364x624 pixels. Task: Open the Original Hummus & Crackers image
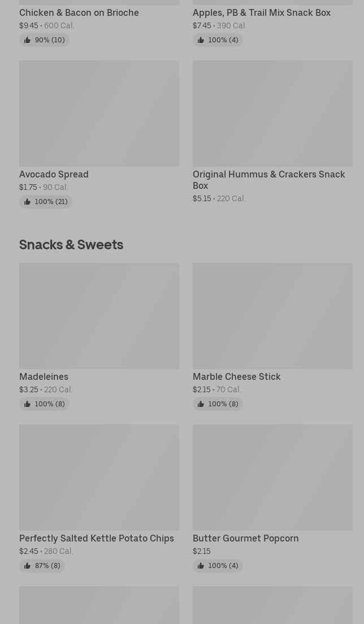(x=272, y=113)
